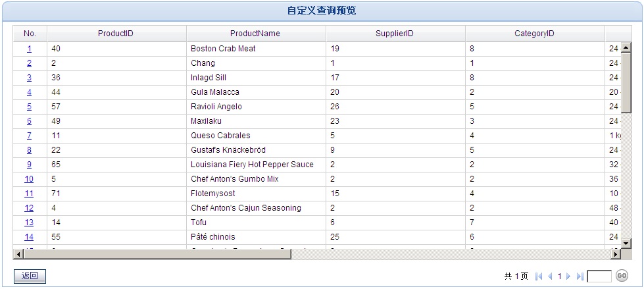Image resolution: width=644 pixels, height=289 pixels.
Task: Click the vertical scrollbar thumb
Action: tap(626, 83)
